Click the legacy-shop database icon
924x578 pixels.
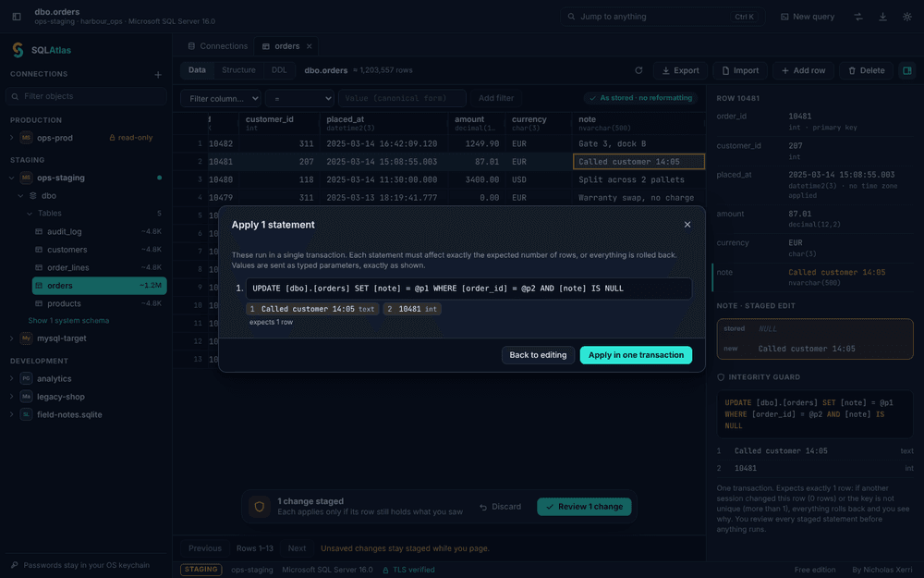(26, 397)
